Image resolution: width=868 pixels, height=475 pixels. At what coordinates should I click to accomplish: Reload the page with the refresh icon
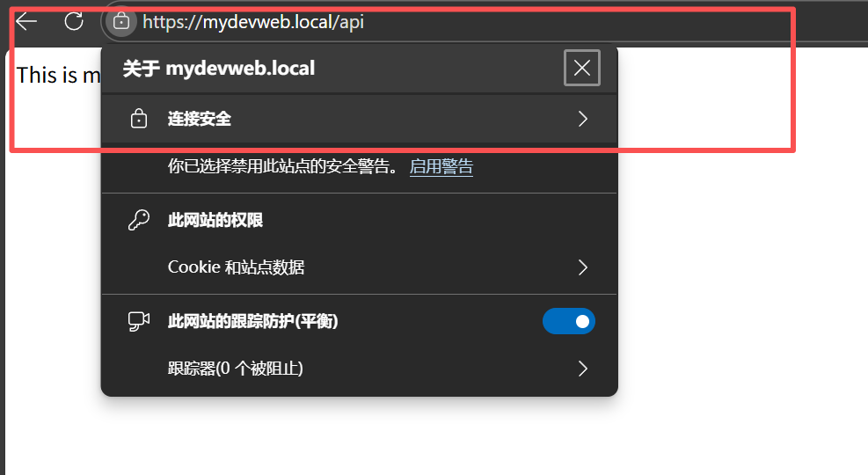[x=74, y=22]
